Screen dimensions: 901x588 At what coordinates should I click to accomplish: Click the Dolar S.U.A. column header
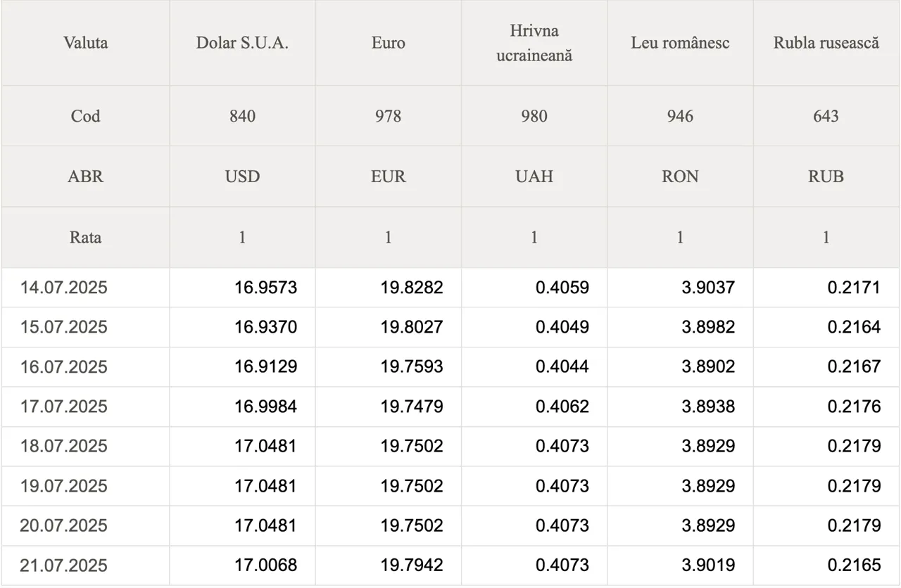242,43
